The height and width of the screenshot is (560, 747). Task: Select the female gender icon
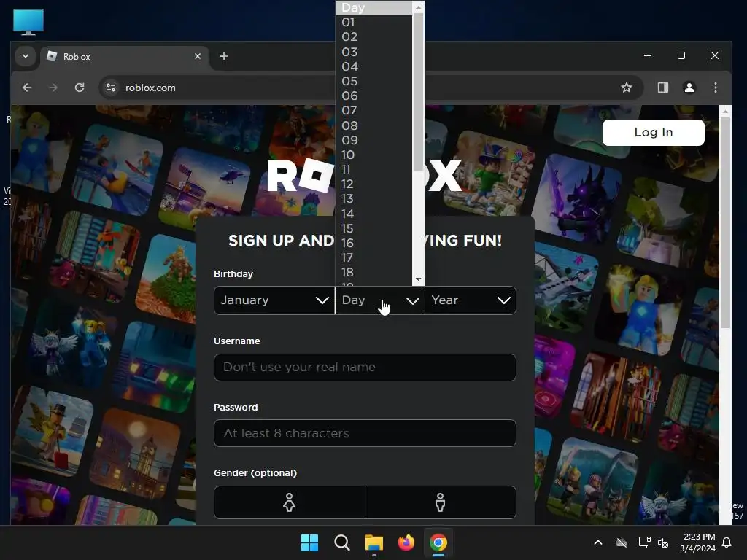coord(289,502)
